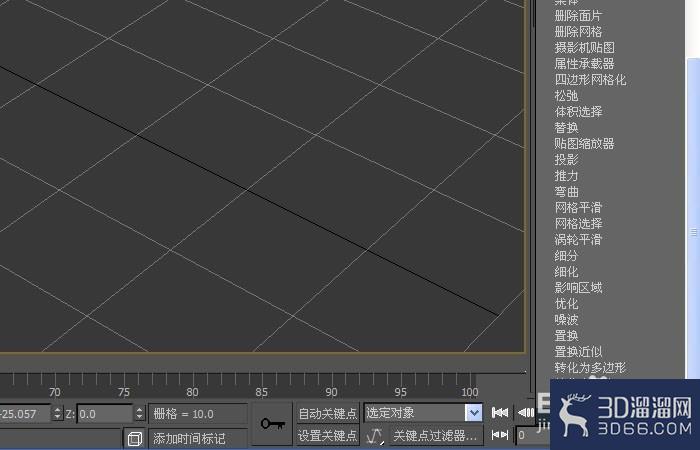Apply the 噪波 noise modifier
Image resolution: width=700 pixels, height=450 pixels.
point(566,320)
